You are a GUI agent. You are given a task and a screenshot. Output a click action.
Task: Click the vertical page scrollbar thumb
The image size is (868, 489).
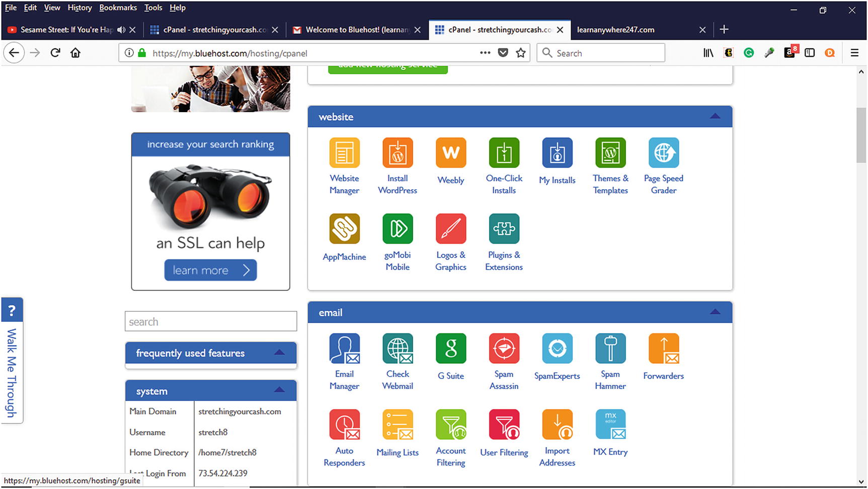click(x=861, y=135)
